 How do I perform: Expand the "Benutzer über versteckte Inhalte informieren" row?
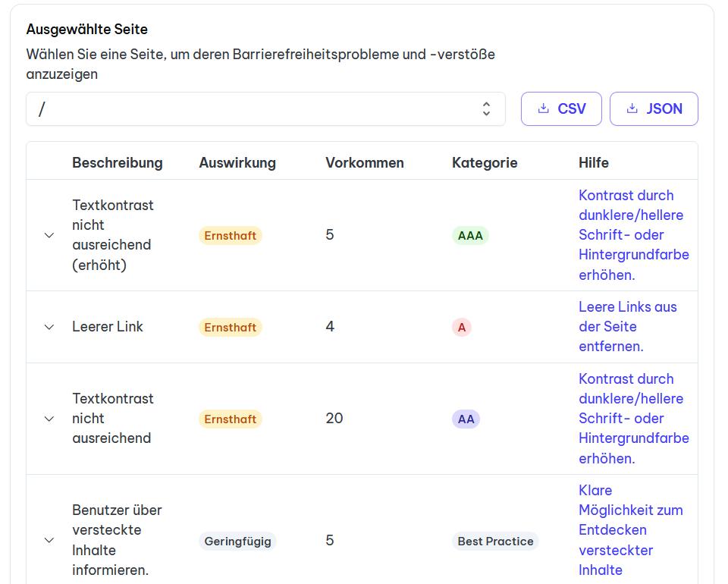pyautogui.click(x=49, y=540)
